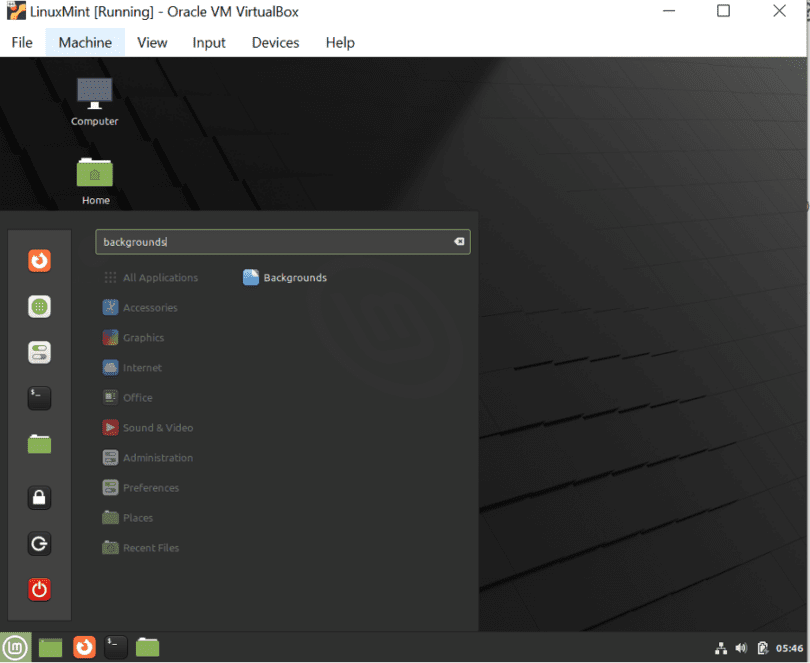Clear the search box using the x icon
810x663 pixels.
459,241
